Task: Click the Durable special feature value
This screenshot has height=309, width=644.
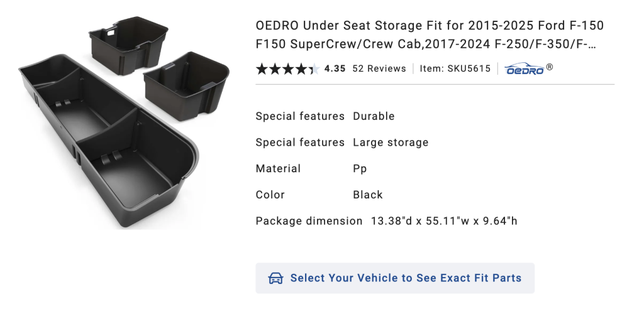Action: (x=374, y=116)
